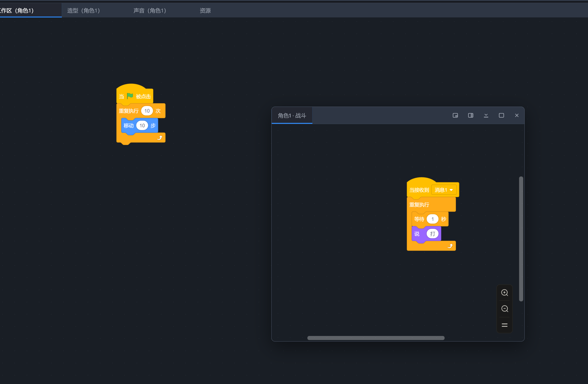Screen dimensions: 588x384
Task: Click the collapse-down icon in floating panel header
Action: tap(486, 115)
